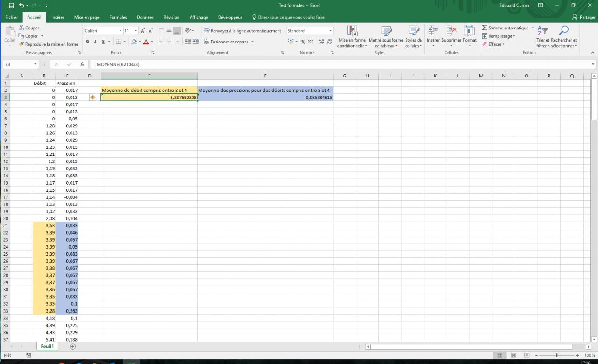
Task: Add a new sheet with the plus icon
Action: coord(72,347)
